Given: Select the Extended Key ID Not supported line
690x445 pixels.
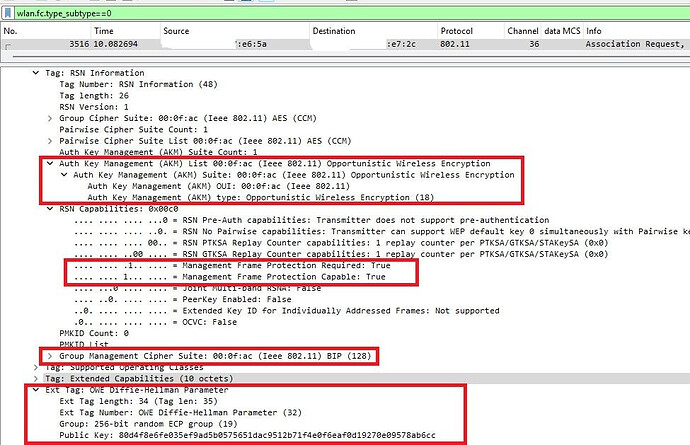Looking at the screenshot, I should pos(286,311).
